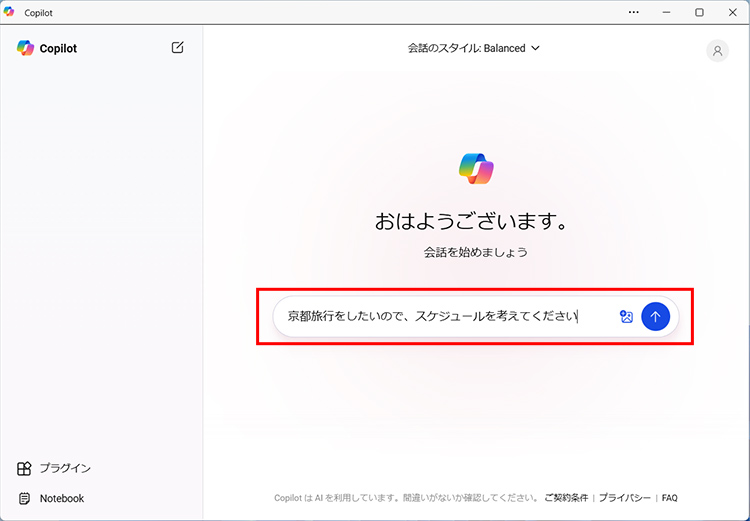The height and width of the screenshot is (521, 750).
Task: Click the おはようございます。 greeting text
Action: click(x=472, y=222)
